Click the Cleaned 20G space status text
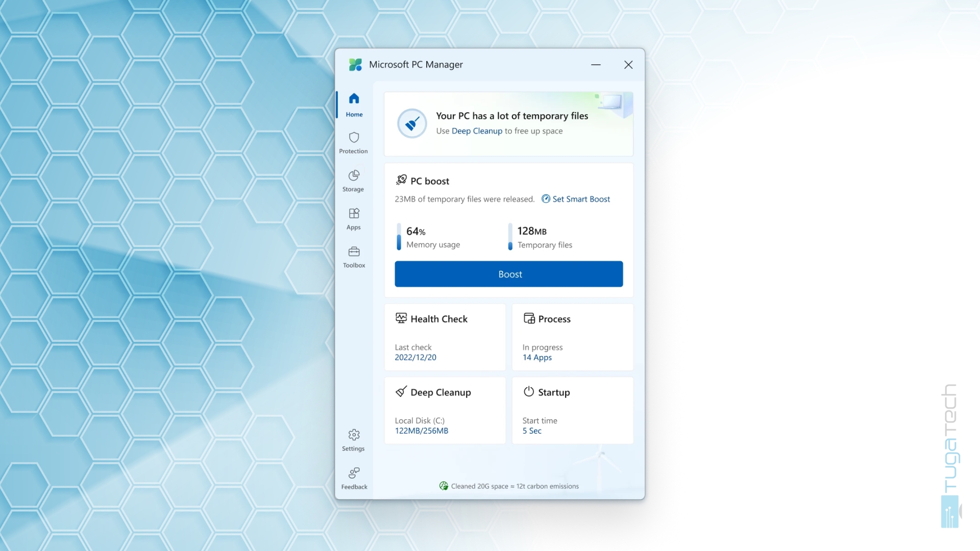Viewport: 980px width, 551px height. (x=514, y=486)
